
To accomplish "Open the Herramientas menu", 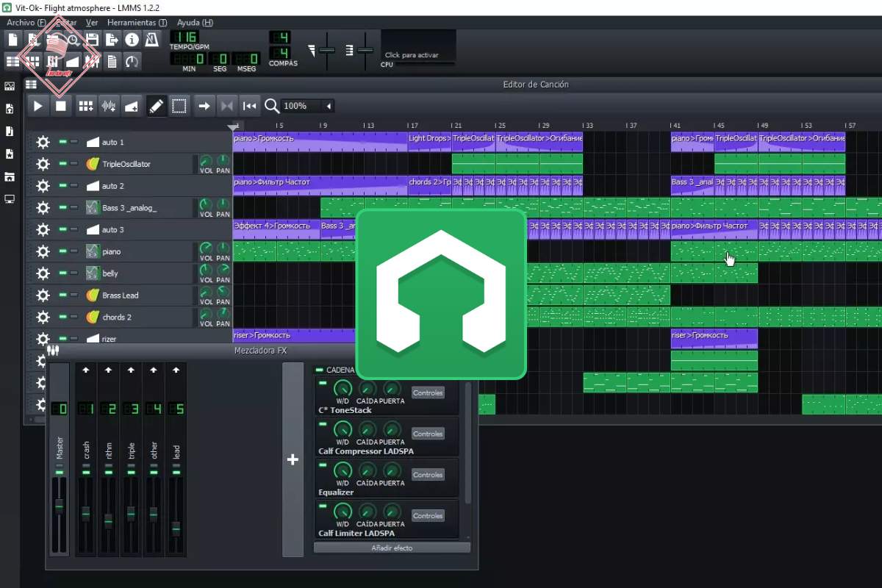I will 137,23.
